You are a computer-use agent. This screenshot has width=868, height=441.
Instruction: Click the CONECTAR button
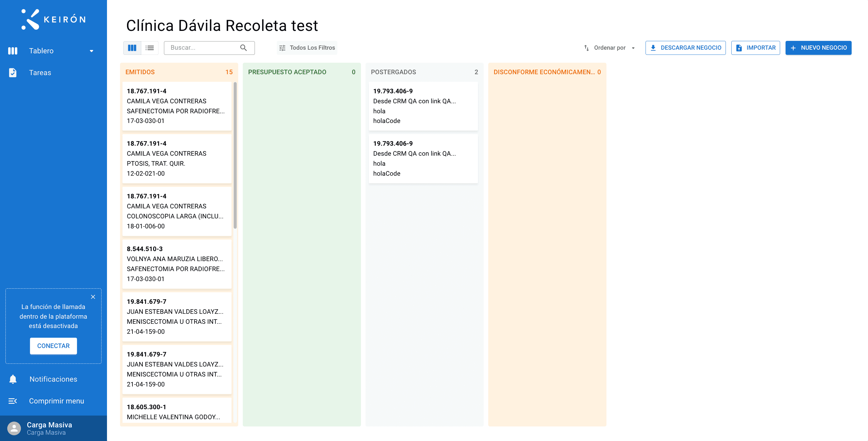pyautogui.click(x=53, y=346)
